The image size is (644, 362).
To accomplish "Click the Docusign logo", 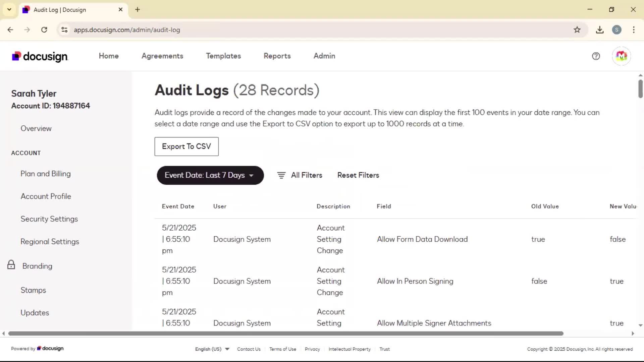I will coord(40,56).
